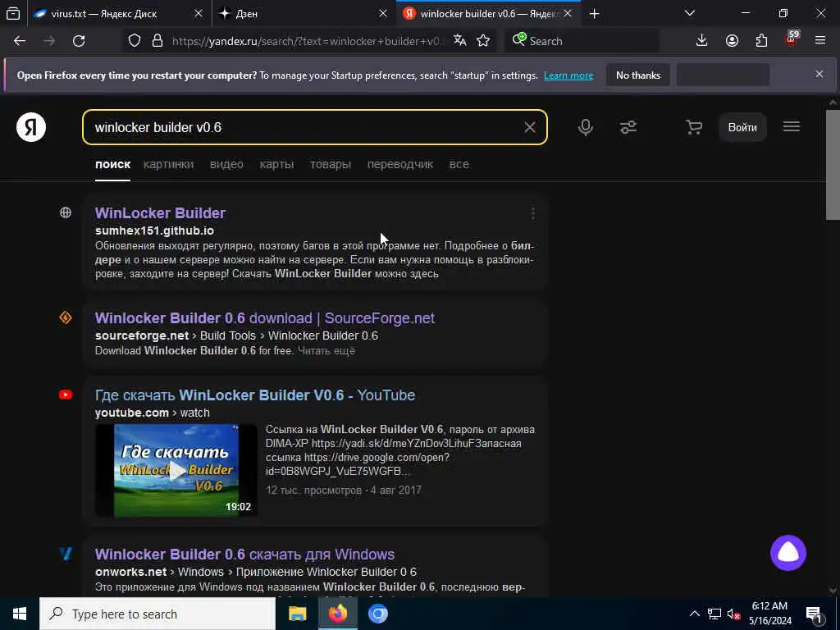Click the red extension badge showing 59
The height and width of the screenshot is (630, 840).
(792, 39)
